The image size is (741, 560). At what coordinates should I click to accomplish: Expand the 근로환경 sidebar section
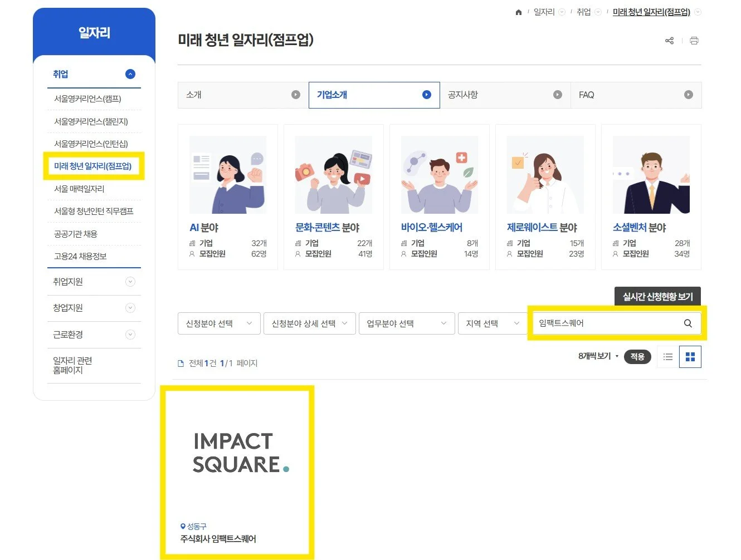(x=130, y=335)
